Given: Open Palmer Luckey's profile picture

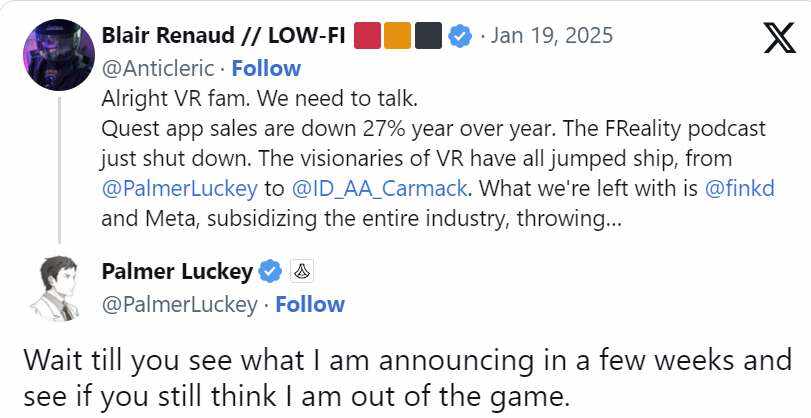Looking at the screenshot, I should (59, 288).
